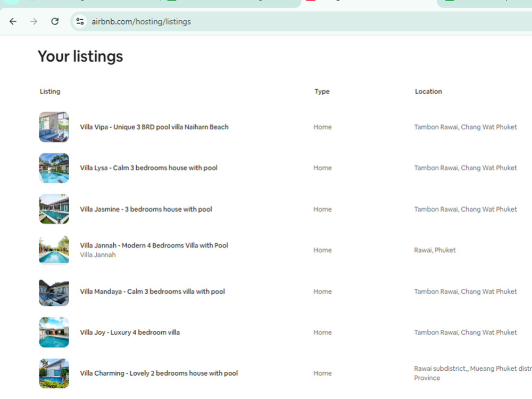This screenshot has width=532, height=399.
Task: Go back using the browser back arrow
Action: (x=13, y=22)
